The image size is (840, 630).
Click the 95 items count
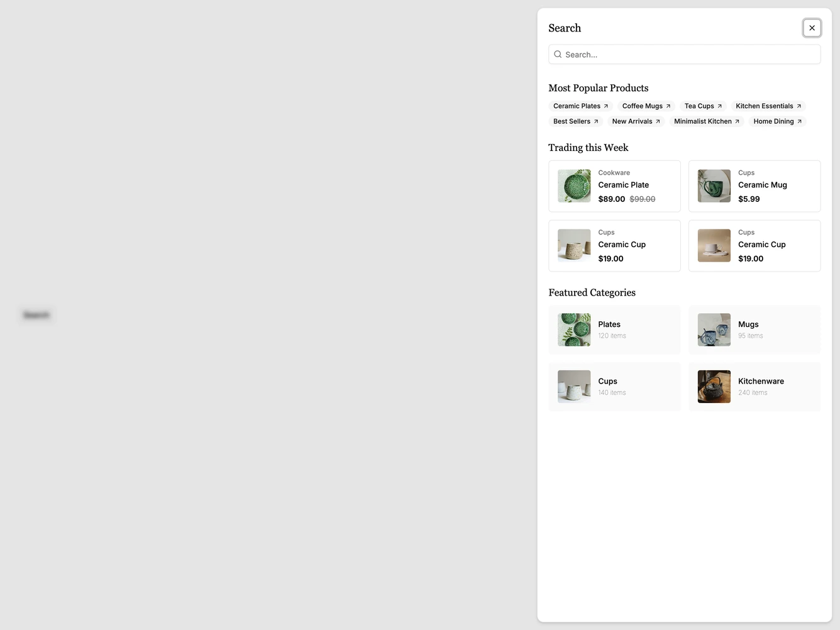(750, 336)
